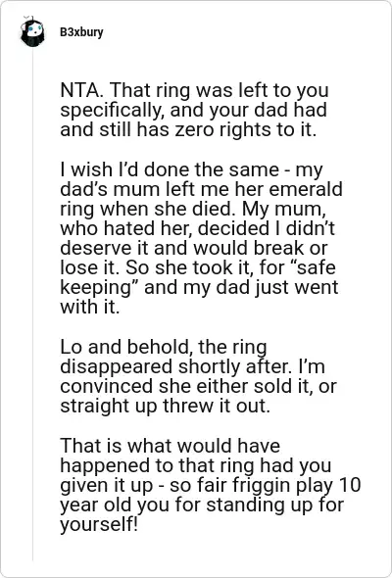Select the paragraph beginning with 'NTA. That ring'
This screenshot has width=392, height=578.
194,110
